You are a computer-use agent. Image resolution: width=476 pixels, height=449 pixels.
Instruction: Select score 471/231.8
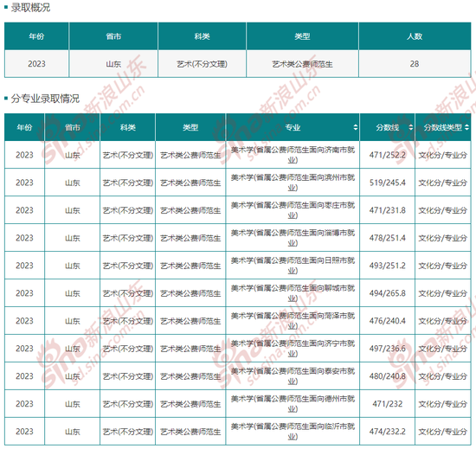(388, 210)
